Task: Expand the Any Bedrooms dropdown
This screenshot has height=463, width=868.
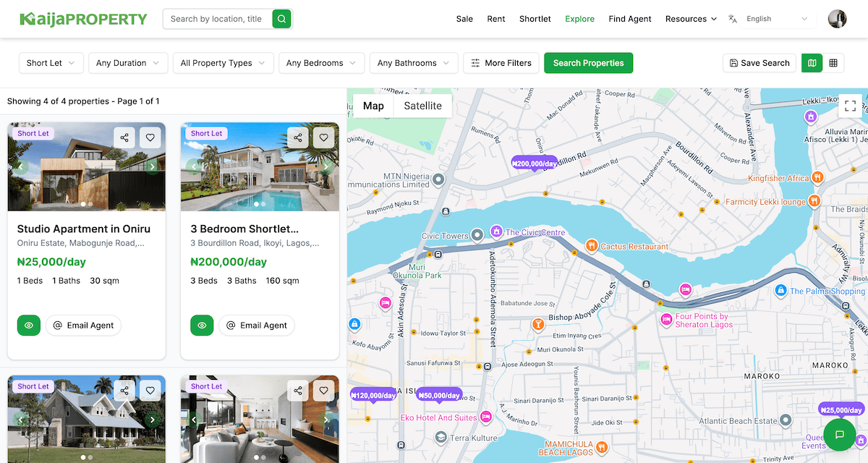Action: pos(321,63)
